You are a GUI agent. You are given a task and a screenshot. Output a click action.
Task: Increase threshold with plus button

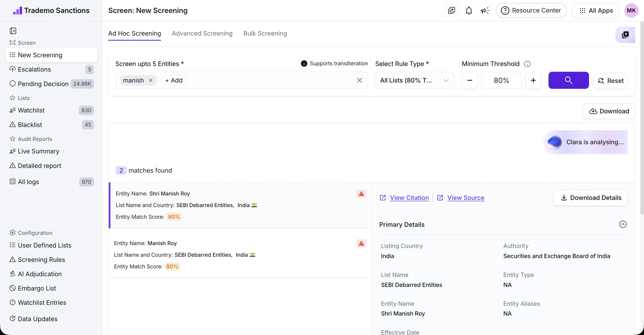[x=533, y=80]
